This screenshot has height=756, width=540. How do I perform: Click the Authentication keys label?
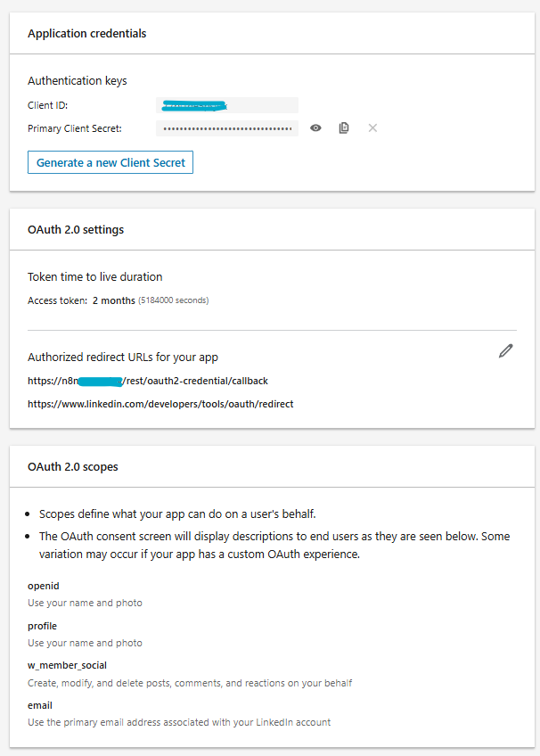pos(78,81)
